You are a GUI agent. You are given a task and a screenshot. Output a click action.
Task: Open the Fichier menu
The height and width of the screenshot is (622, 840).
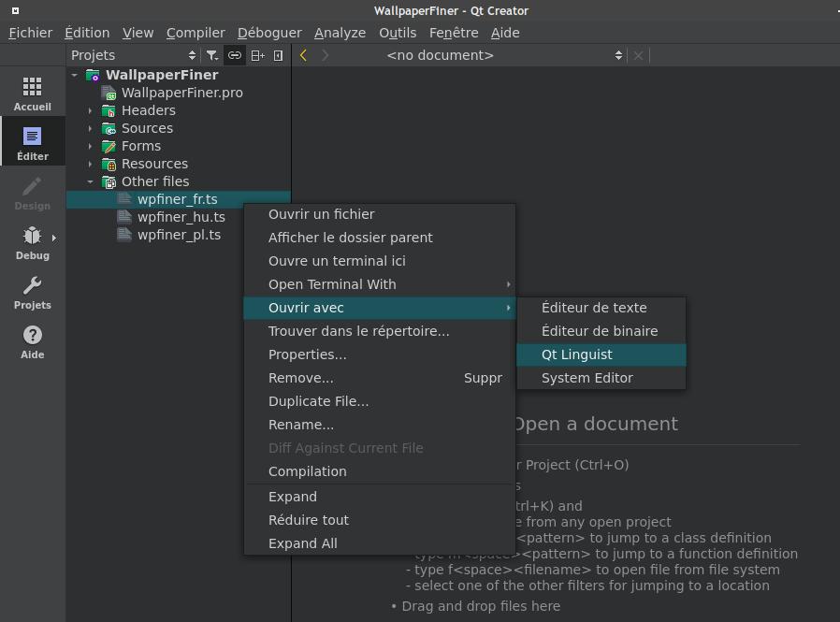click(x=31, y=33)
